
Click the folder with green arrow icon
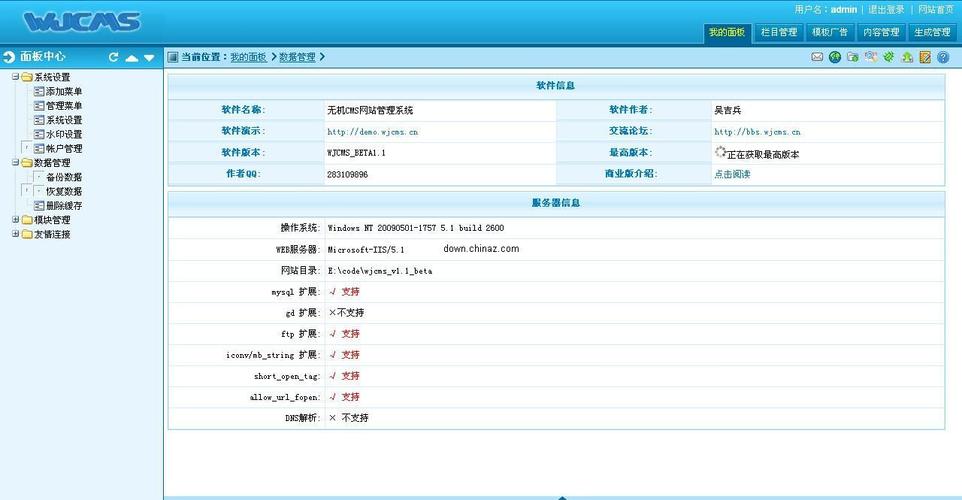853,57
